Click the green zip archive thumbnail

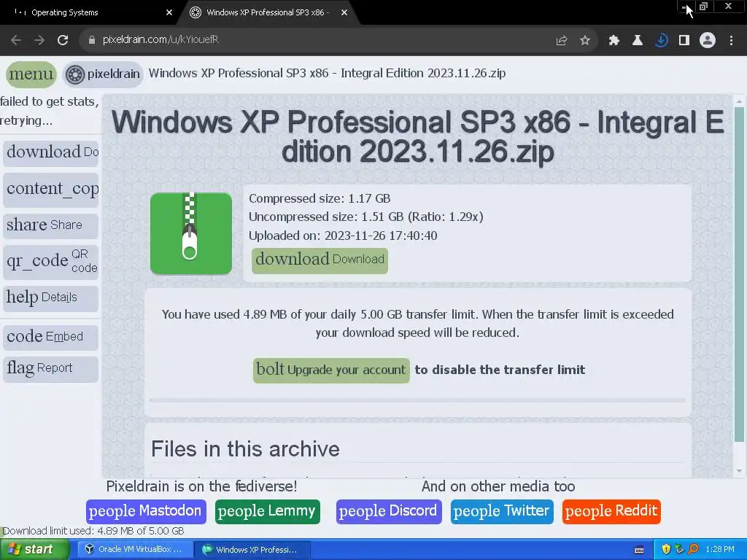click(191, 233)
